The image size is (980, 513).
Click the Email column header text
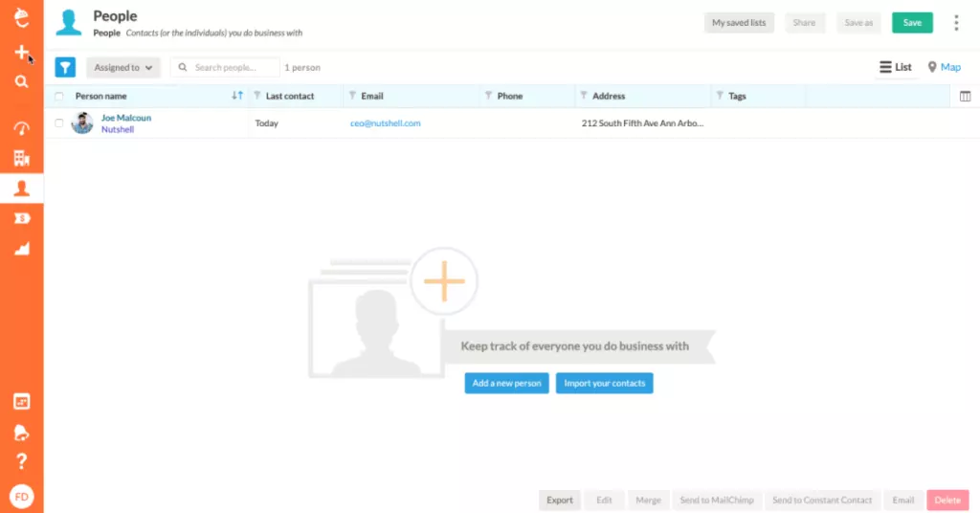(372, 97)
